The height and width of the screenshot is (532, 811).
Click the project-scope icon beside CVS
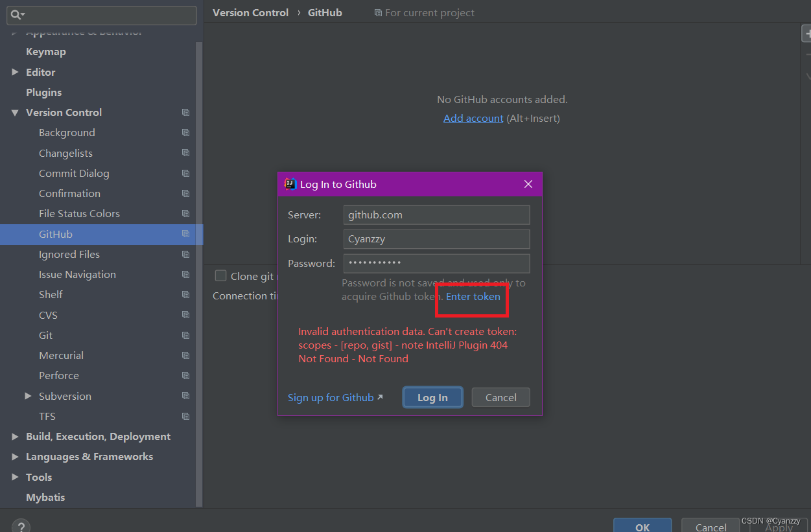(x=185, y=315)
